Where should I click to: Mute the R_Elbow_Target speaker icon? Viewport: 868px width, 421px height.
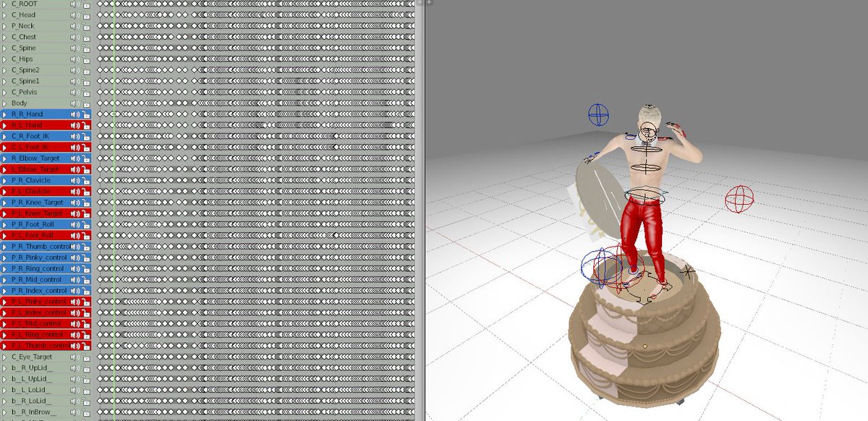pyautogui.click(x=75, y=158)
